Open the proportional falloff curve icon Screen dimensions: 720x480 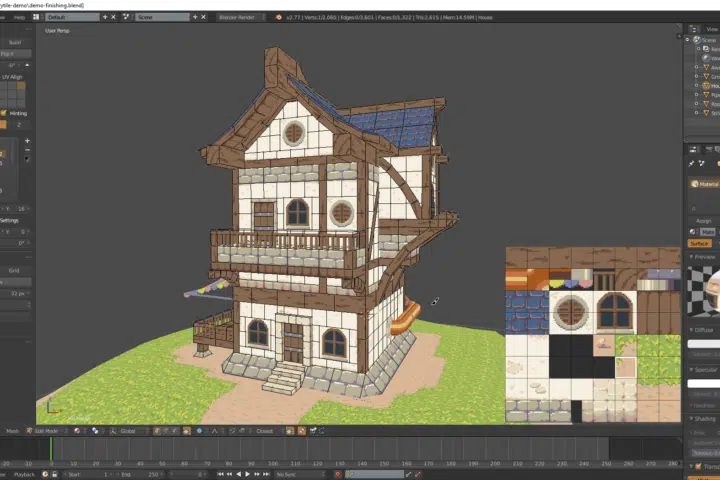pos(214,431)
